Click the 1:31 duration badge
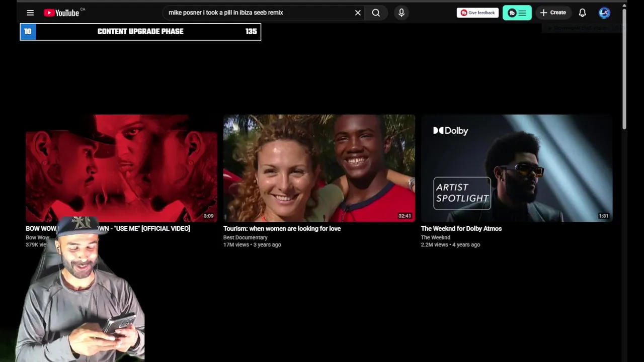The width and height of the screenshot is (644, 362). (603, 216)
